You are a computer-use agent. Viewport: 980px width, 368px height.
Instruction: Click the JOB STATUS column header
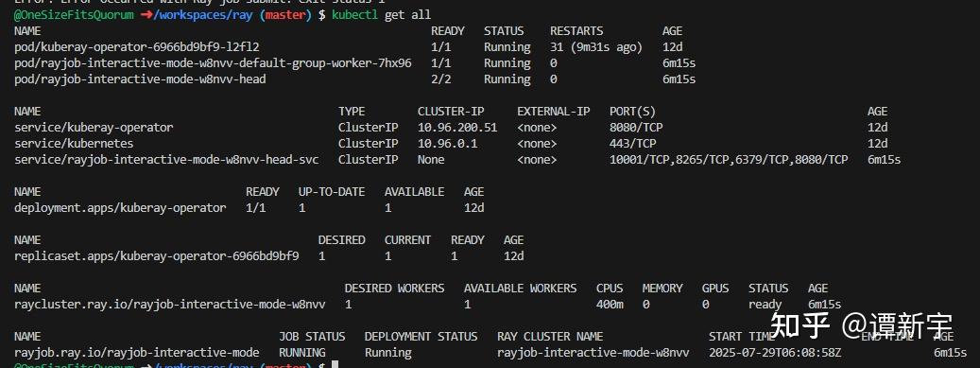[312, 337]
